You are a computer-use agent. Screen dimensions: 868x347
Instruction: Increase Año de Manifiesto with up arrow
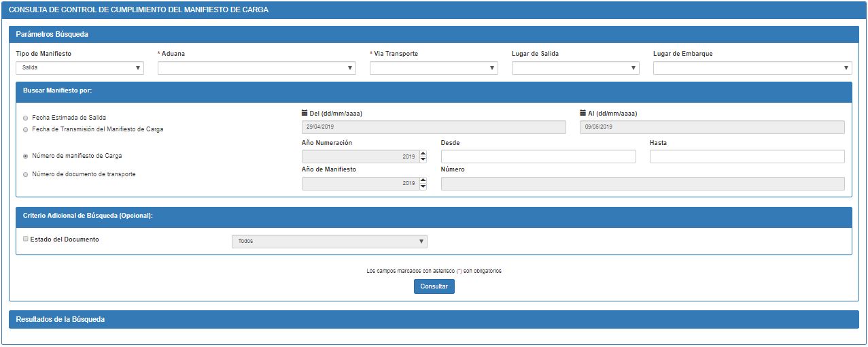click(423, 180)
